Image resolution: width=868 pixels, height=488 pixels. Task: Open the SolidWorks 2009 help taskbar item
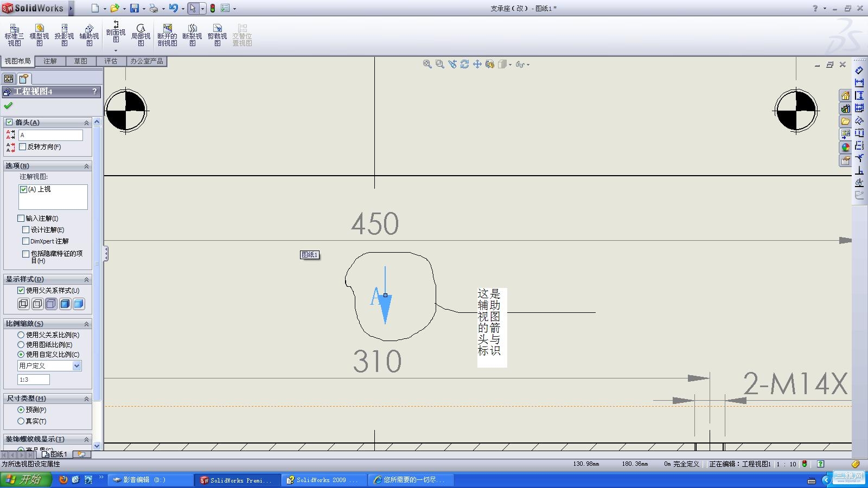324,480
